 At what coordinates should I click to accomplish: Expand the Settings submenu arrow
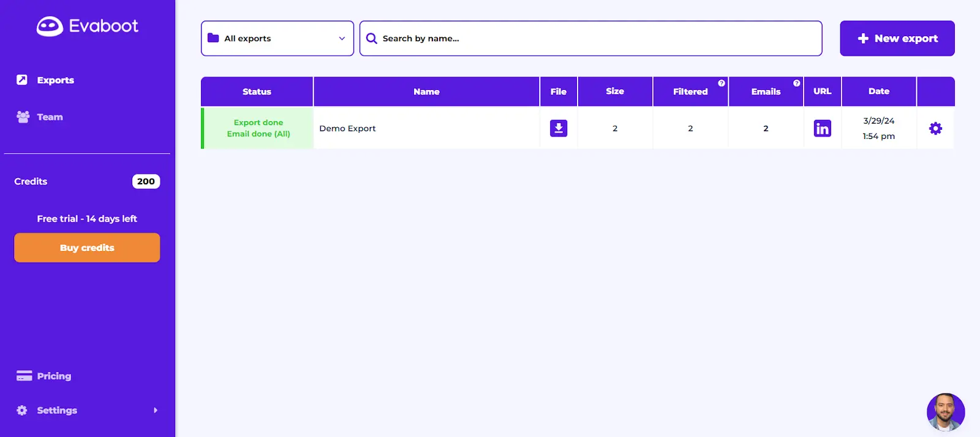coord(155,410)
